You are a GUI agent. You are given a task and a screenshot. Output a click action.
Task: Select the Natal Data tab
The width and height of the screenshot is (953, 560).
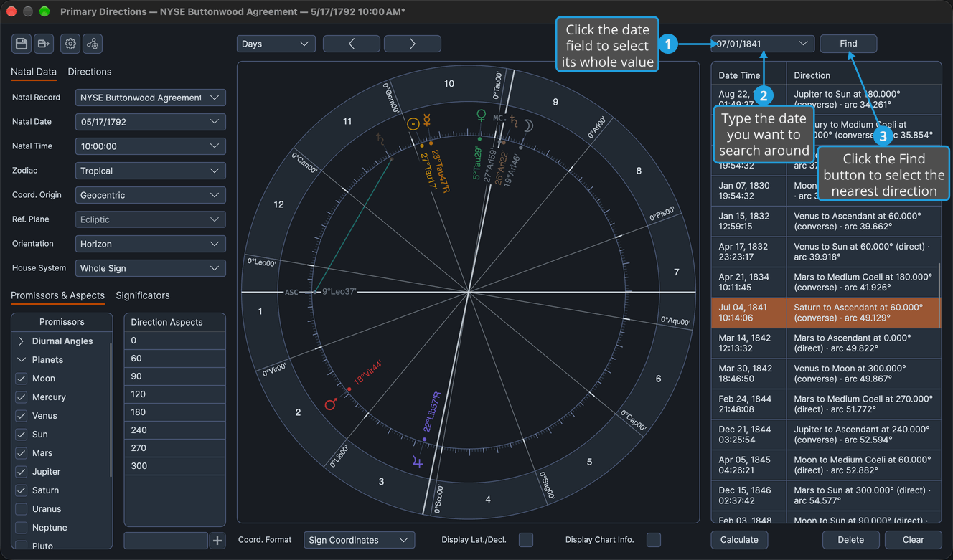(34, 72)
